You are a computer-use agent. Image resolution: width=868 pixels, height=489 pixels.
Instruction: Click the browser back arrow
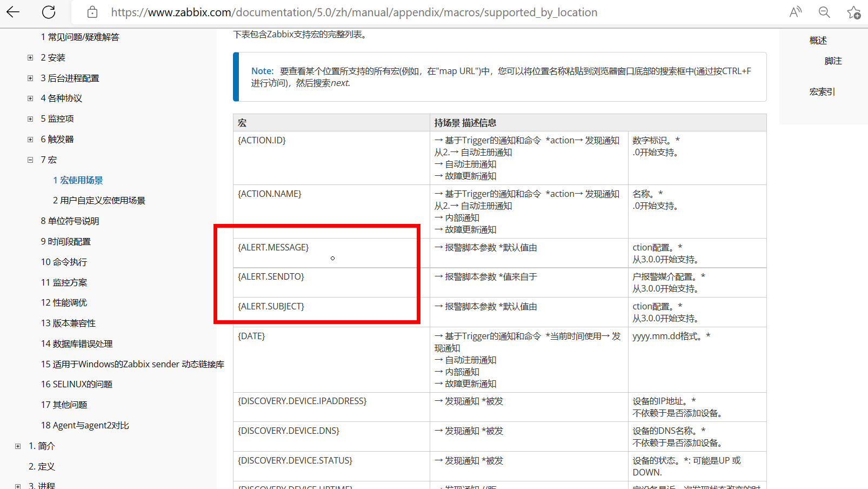coord(13,12)
